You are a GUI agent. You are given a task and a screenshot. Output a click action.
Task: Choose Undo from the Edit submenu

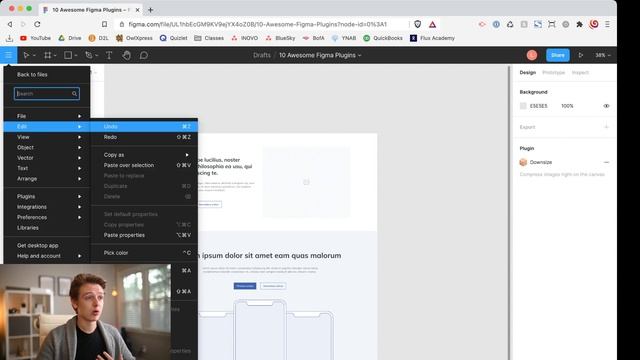pyautogui.click(x=145, y=127)
